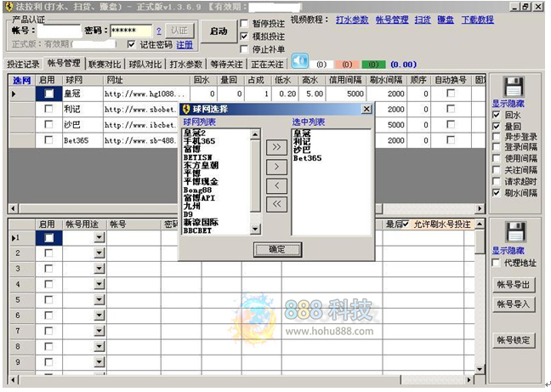Select Bet365 in the 选中列表 list
Viewport: 551px width, 392px height.
coord(308,158)
